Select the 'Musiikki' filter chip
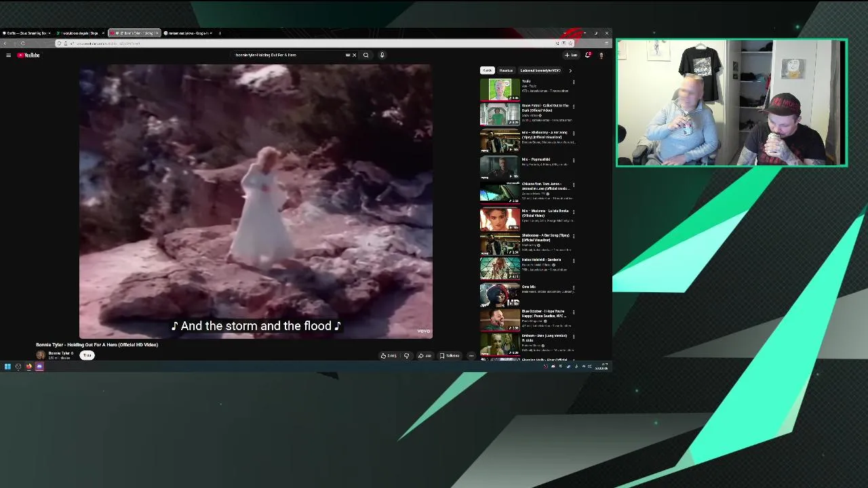Image resolution: width=868 pixels, height=488 pixels. click(x=506, y=70)
